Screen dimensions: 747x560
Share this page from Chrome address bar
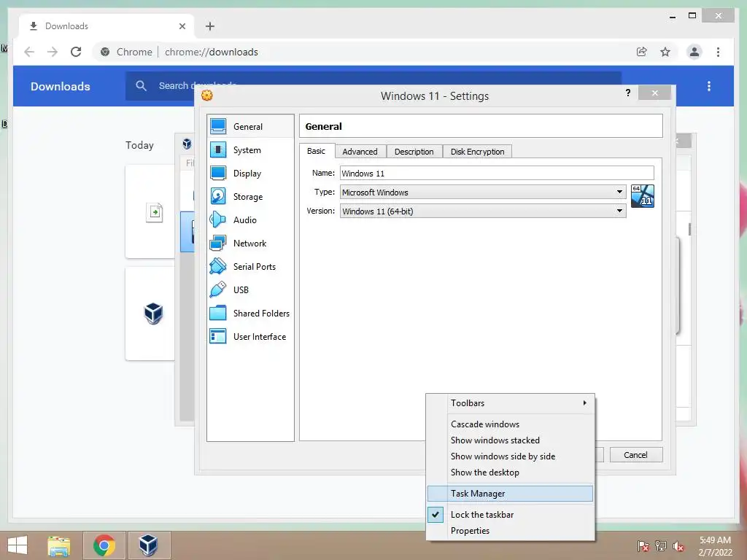(x=642, y=52)
